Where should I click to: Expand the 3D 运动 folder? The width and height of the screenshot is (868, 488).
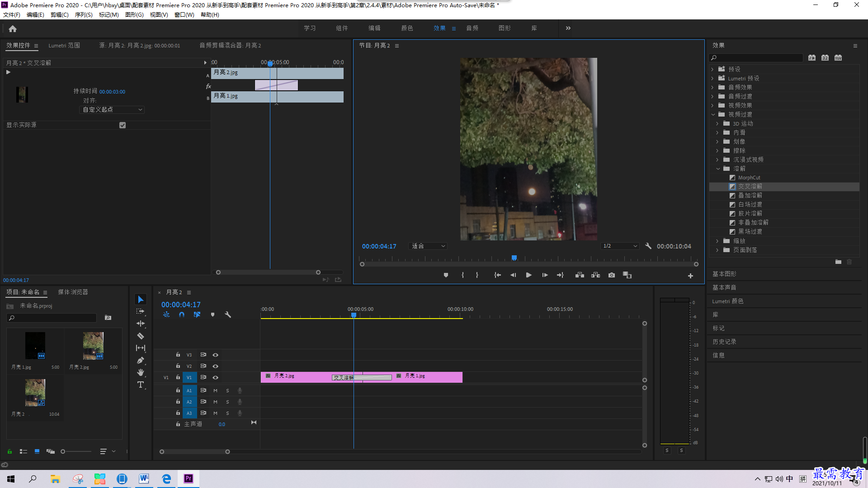(x=717, y=123)
